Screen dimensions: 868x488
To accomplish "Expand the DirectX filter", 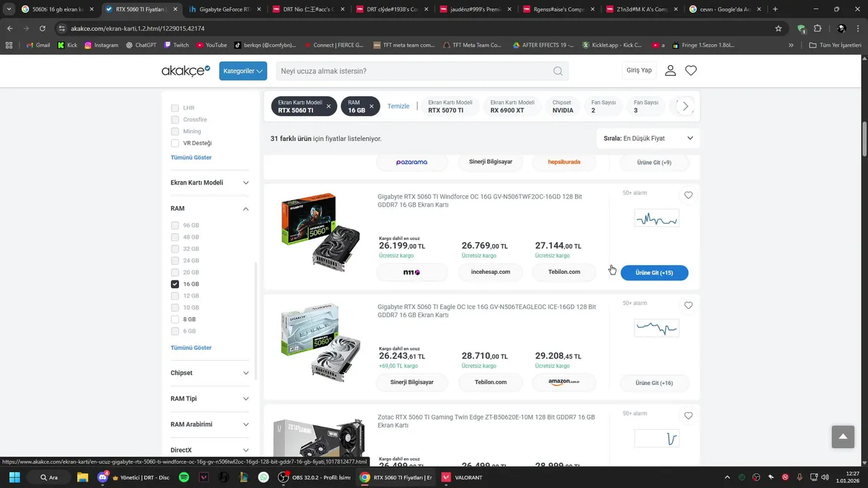I will click(x=210, y=450).
